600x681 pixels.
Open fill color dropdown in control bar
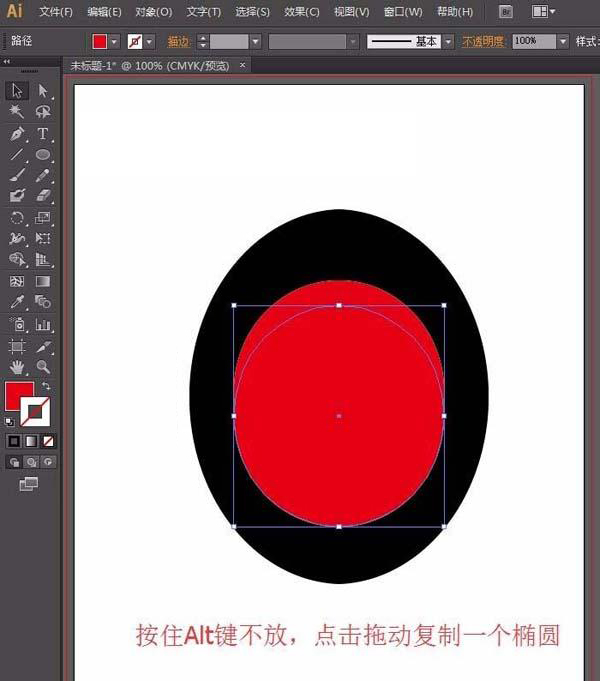pos(114,42)
